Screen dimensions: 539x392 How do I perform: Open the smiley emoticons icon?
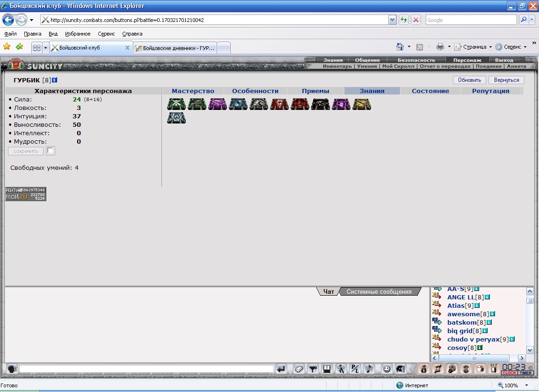[387, 369]
